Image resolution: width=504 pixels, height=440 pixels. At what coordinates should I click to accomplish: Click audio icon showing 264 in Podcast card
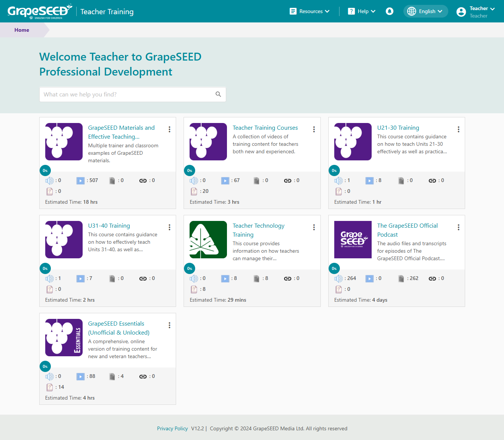tap(338, 279)
